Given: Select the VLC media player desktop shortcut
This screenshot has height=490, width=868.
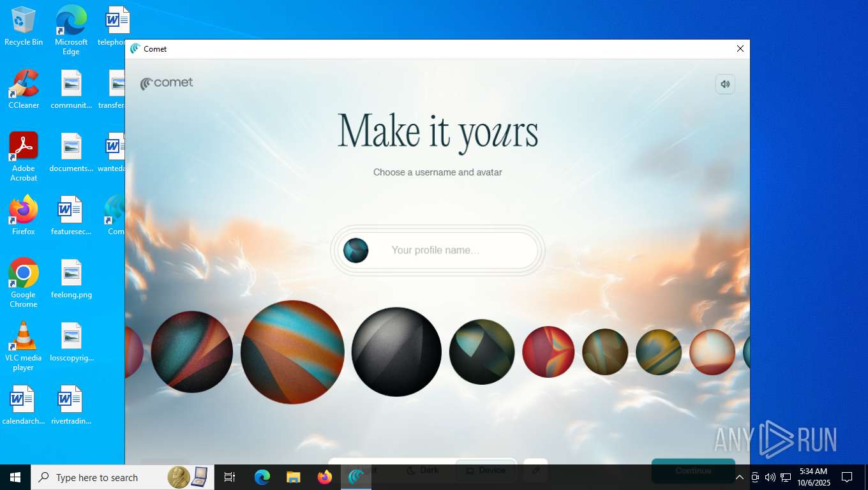Looking at the screenshot, I should pyautogui.click(x=24, y=346).
